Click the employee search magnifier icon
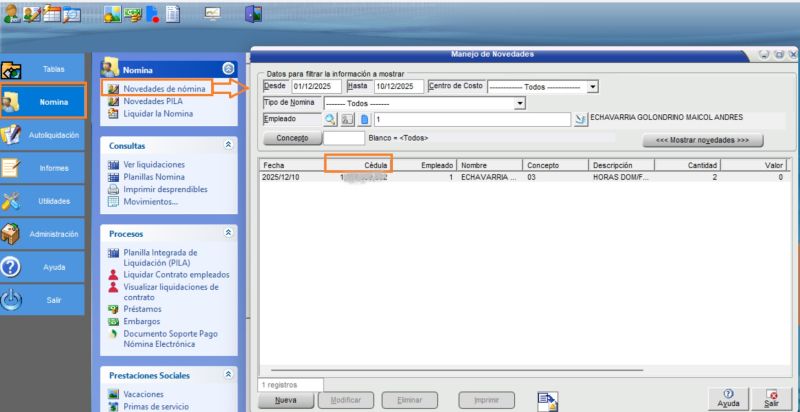 point(330,119)
